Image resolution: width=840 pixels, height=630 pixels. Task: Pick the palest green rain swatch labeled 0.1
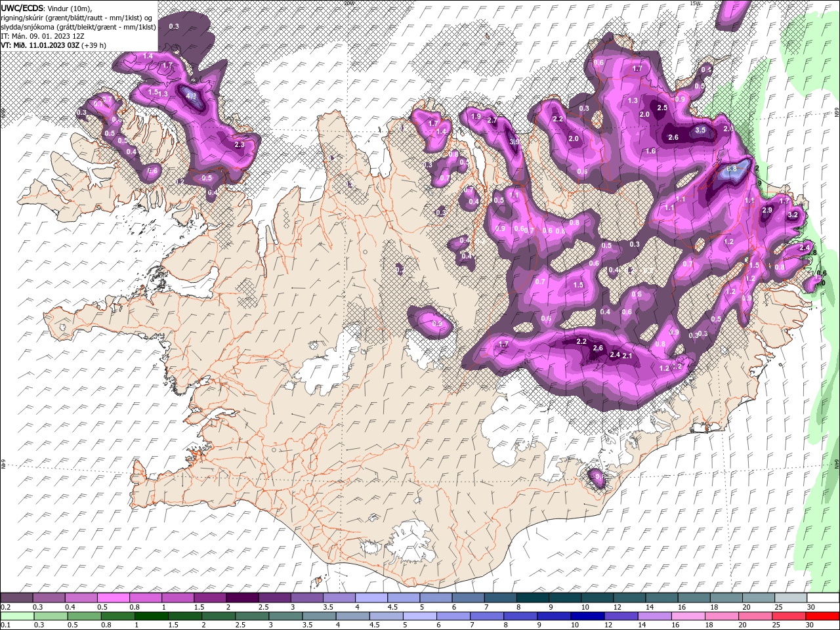point(16,616)
